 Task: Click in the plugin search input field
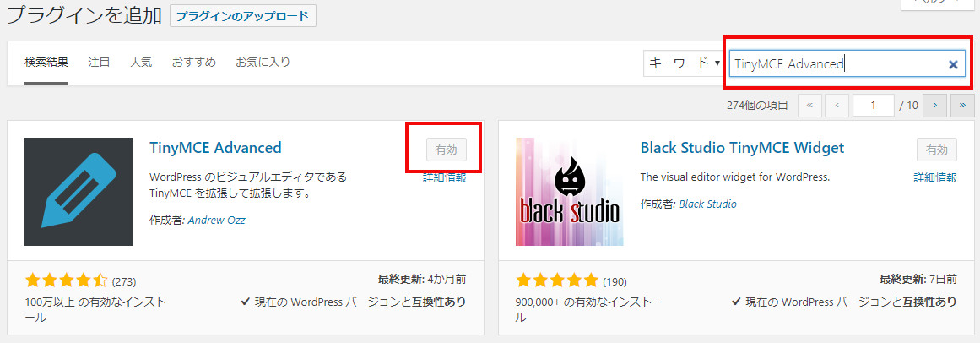click(839, 64)
